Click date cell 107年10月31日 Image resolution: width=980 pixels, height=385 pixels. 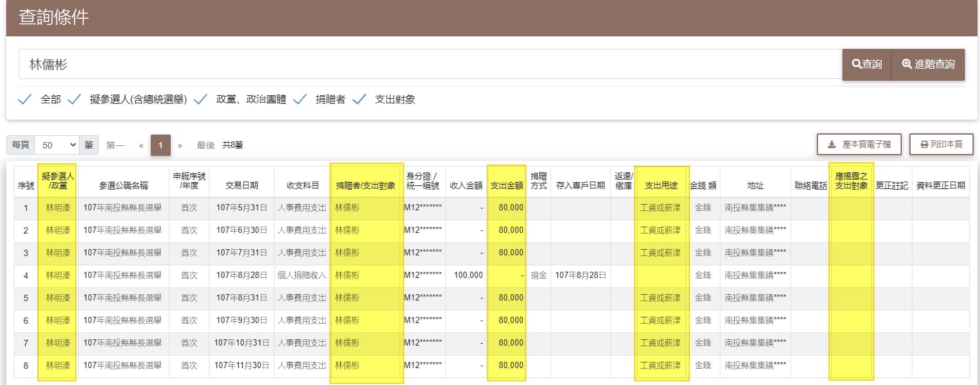pos(241,343)
